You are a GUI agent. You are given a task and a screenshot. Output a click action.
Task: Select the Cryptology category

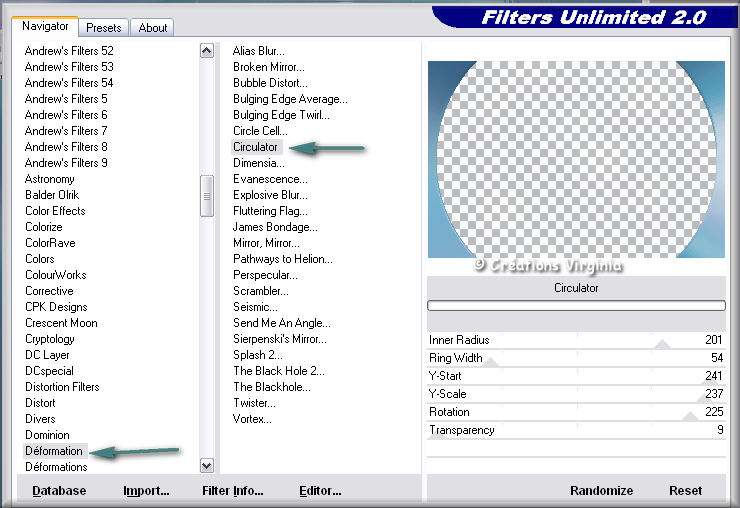(50, 339)
